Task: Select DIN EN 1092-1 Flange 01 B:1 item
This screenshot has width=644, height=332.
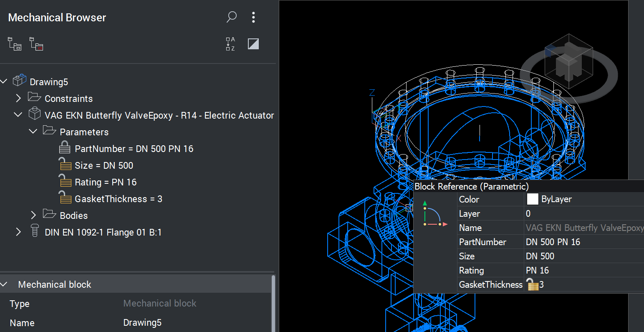Action: point(103,232)
